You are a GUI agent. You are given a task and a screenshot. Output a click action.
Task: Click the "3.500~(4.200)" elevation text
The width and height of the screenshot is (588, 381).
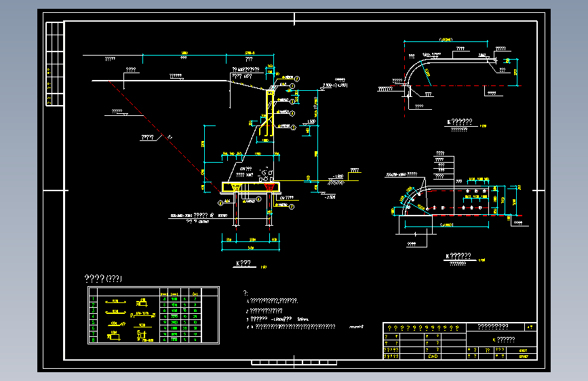[x=335, y=85]
